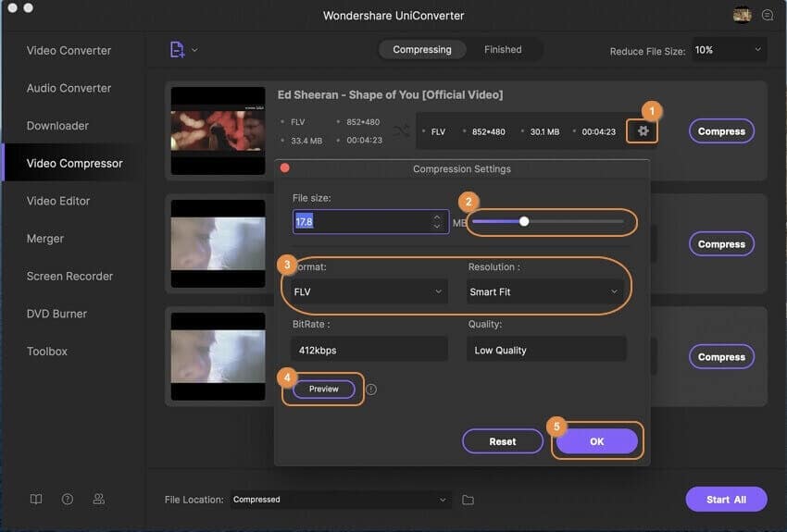Viewport: 787px width, 532px height.
Task: Click the Low Quality field
Action: [x=546, y=350]
